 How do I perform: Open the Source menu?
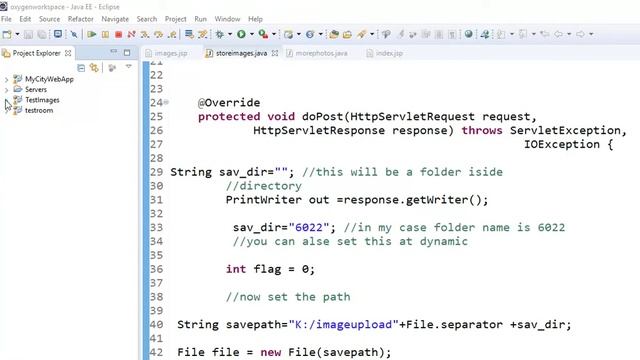point(49,19)
